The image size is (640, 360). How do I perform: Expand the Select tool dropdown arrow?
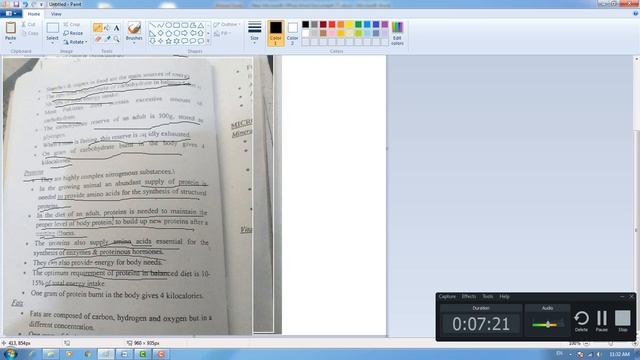pos(52,42)
